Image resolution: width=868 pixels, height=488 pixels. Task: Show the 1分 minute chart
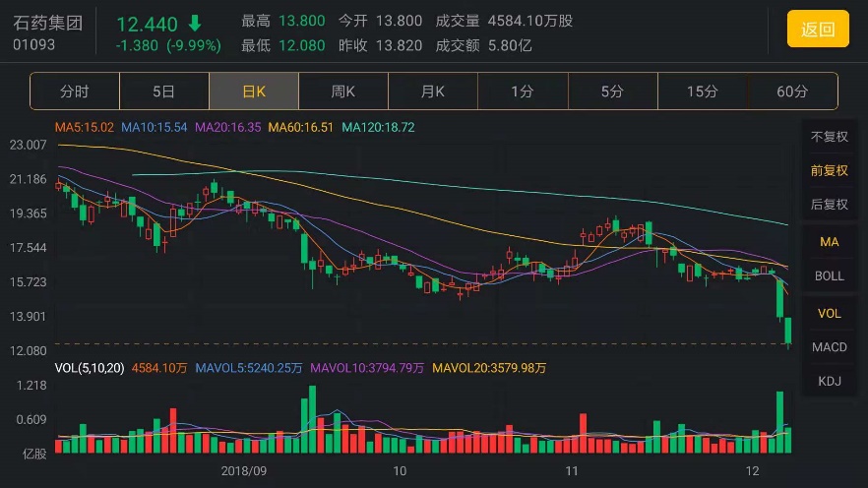point(523,91)
